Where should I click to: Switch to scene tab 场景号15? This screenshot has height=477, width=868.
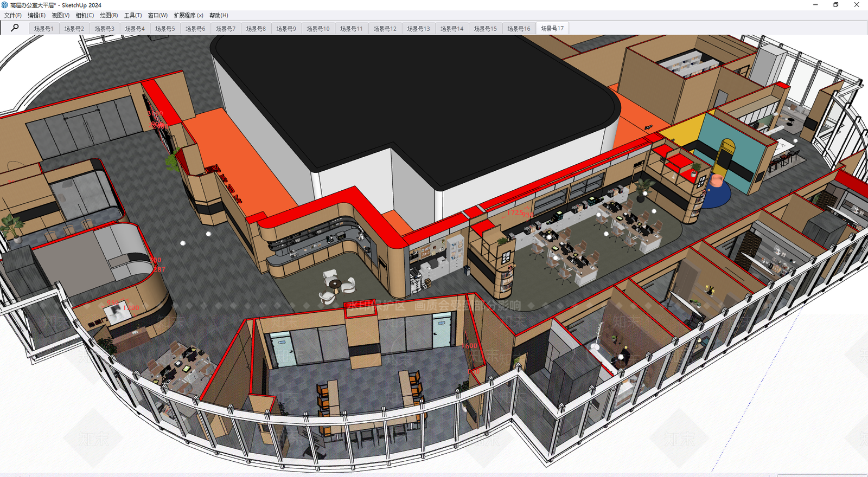(x=486, y=28)
